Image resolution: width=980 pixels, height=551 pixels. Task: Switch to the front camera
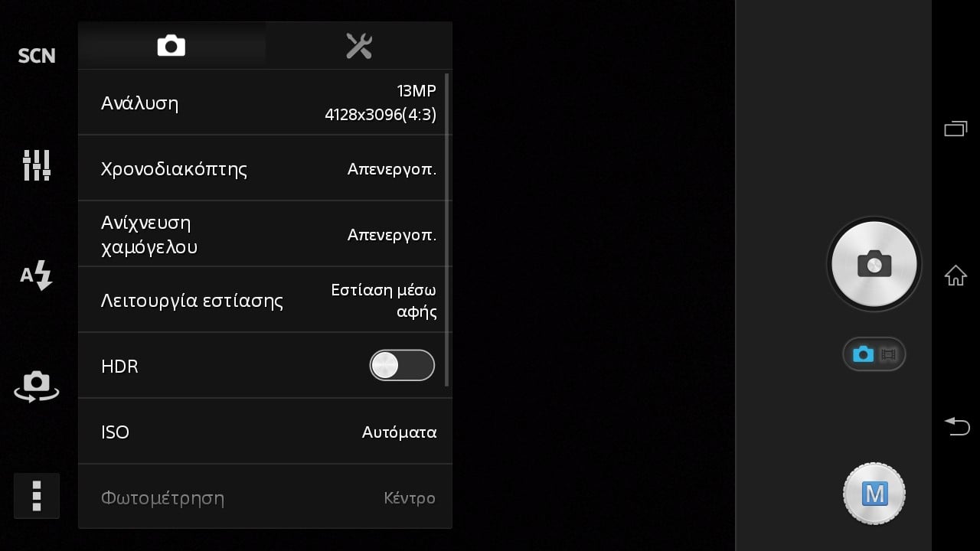click(x=37, y=386)
